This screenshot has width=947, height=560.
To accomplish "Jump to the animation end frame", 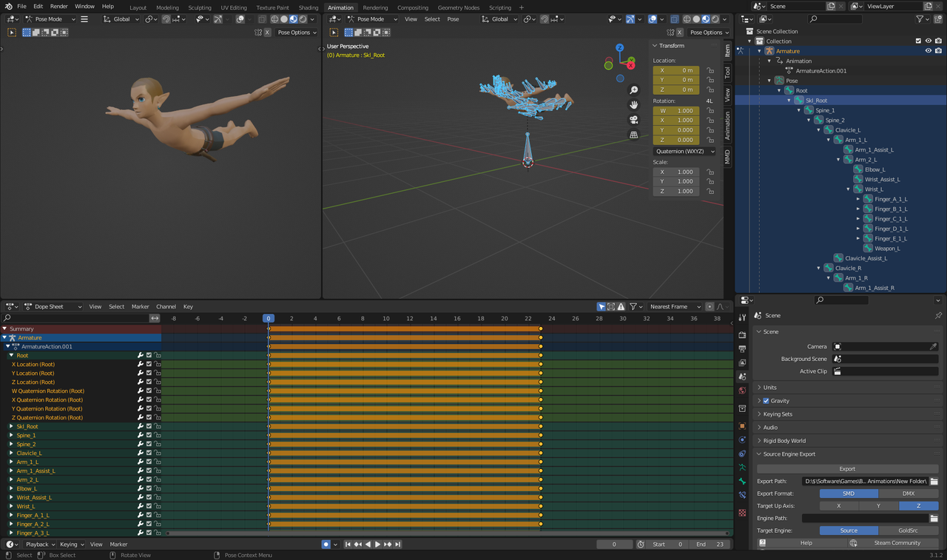I will 397,544.
